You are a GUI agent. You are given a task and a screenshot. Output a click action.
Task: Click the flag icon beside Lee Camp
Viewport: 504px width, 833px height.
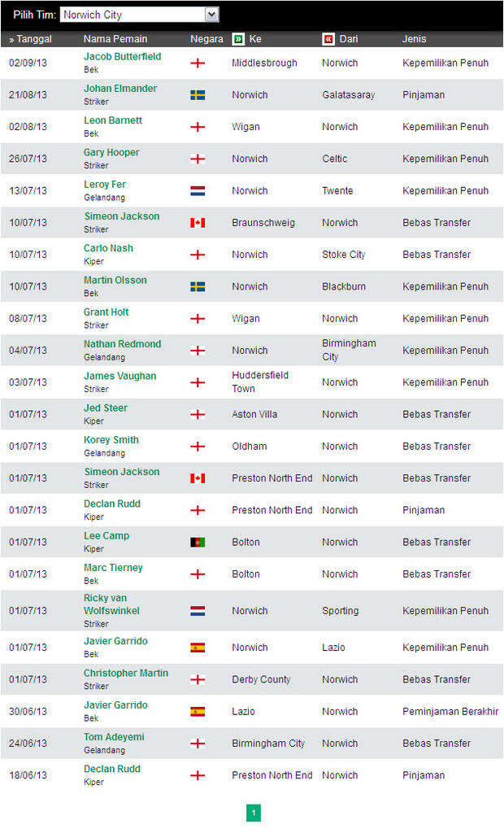point(198,543)
